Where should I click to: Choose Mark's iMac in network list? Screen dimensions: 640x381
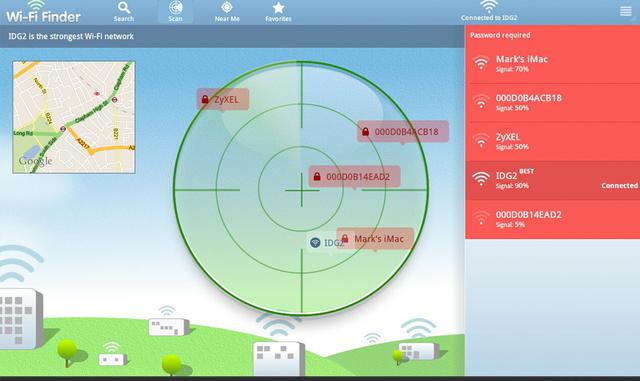click(553, 64)
